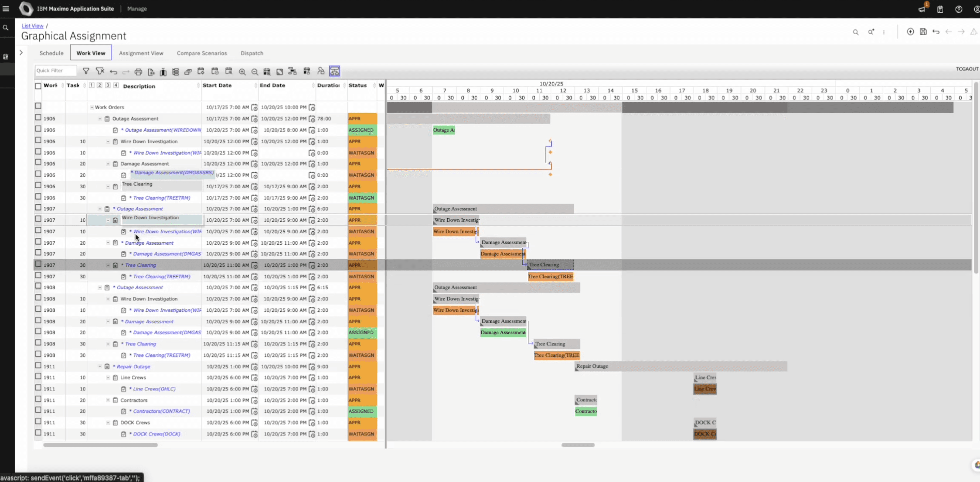
Task: Check the box for 1906 Outage Assessment row
Action: [38, 118]
